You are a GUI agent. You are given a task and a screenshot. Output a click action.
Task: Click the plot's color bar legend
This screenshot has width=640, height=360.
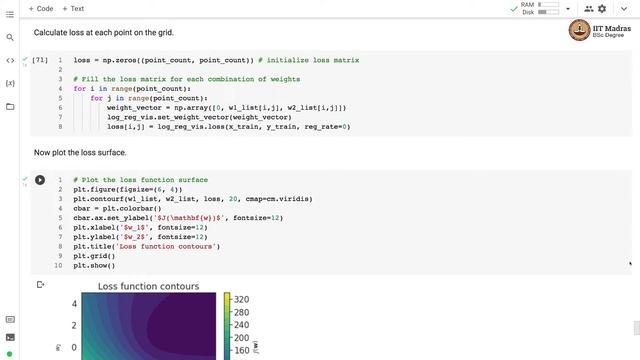(x=227, y=326)
